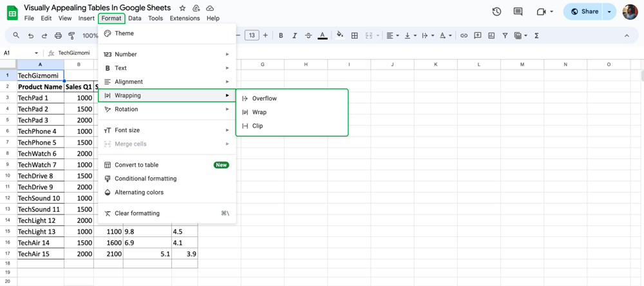Click the version history clock icon
Image resolution: width=644 pixels, height=286 pixels.
497,12
